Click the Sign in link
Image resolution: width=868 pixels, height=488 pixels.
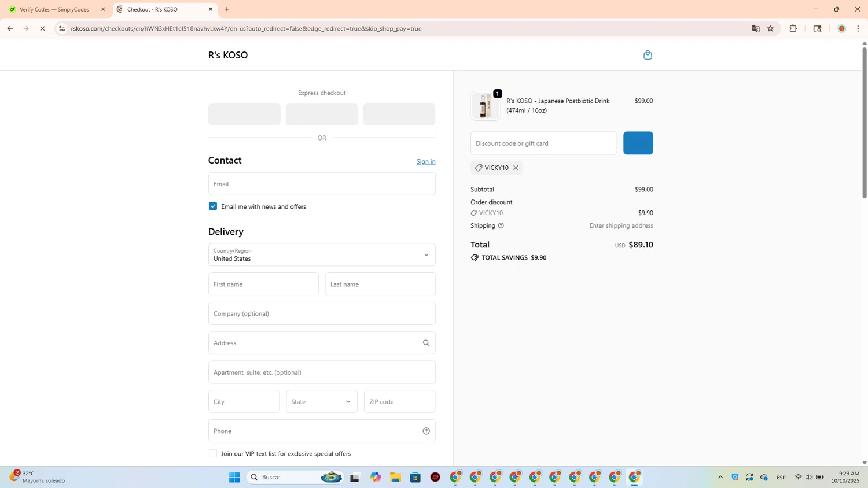tap(426, 161)
